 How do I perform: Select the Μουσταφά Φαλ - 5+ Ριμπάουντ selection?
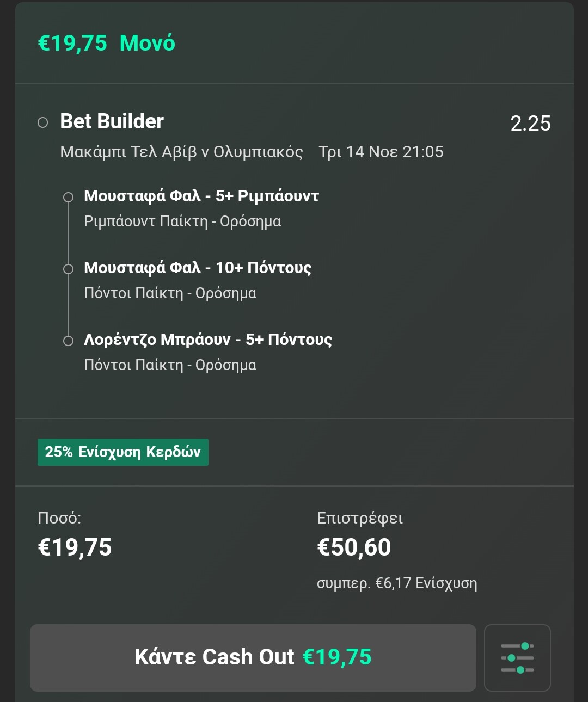click(x=201, y=196)
